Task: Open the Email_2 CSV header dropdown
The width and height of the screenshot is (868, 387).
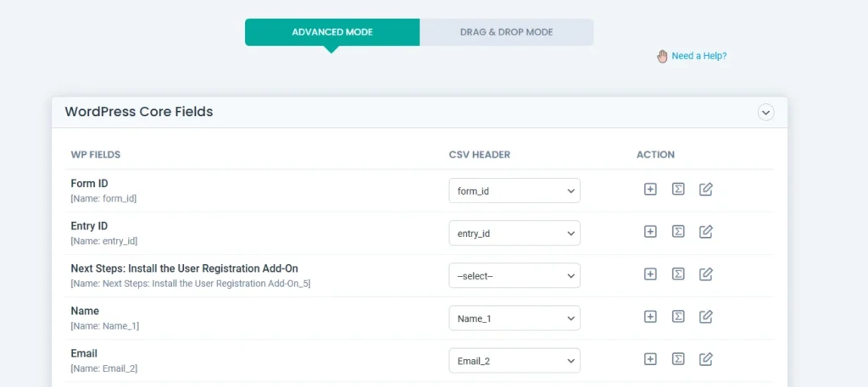Action: [x=515, y=360]
